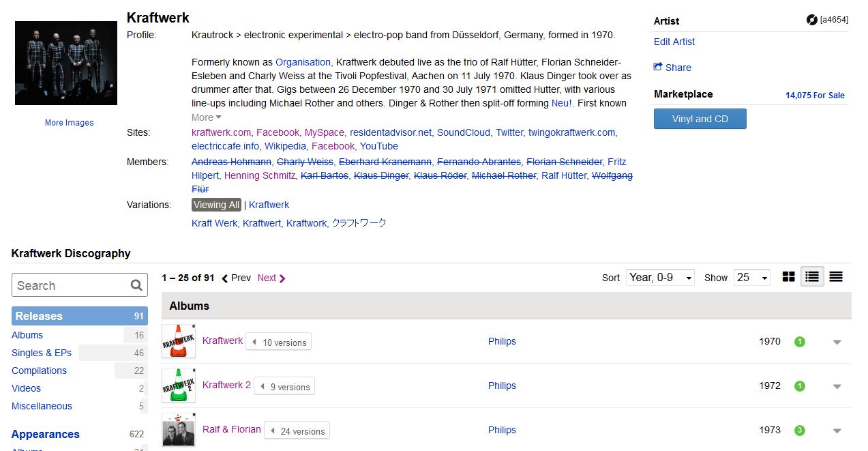Screen dimensions: 868x451
Task: Select the Singles & EPs filter
Action: [42, 353]
